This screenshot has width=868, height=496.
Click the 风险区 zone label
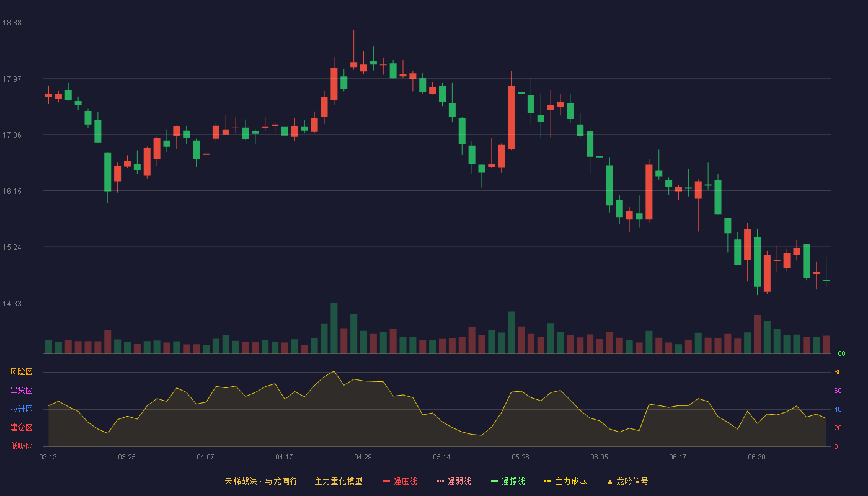coord(22,372)
